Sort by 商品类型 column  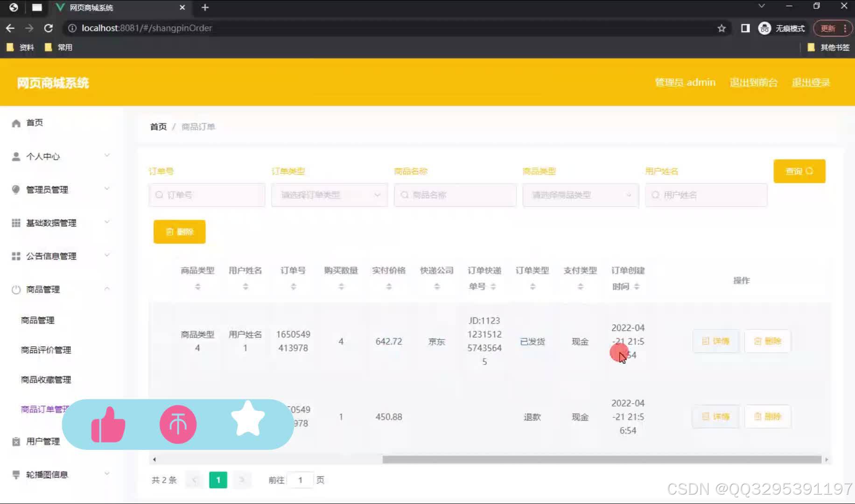coord(197,287)
